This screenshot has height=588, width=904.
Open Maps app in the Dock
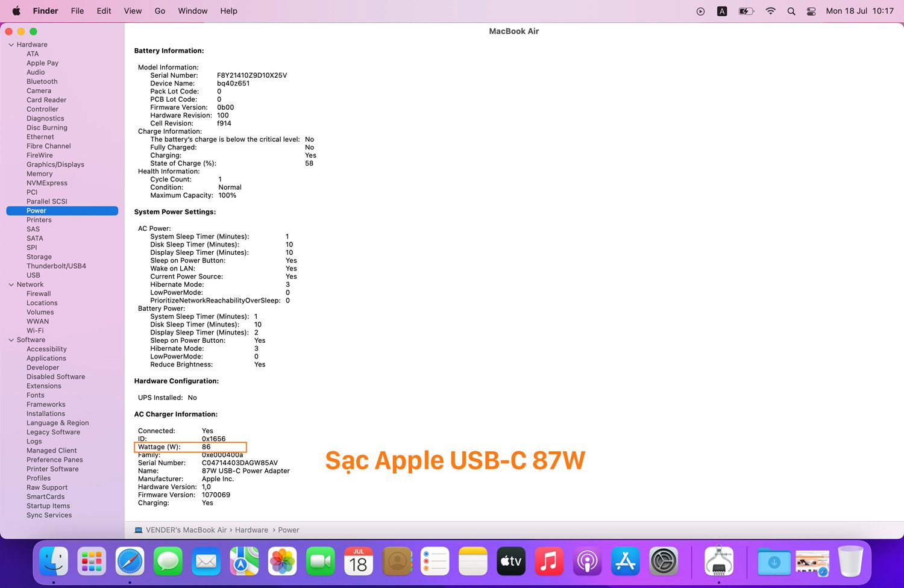click(x=244, y=561)
